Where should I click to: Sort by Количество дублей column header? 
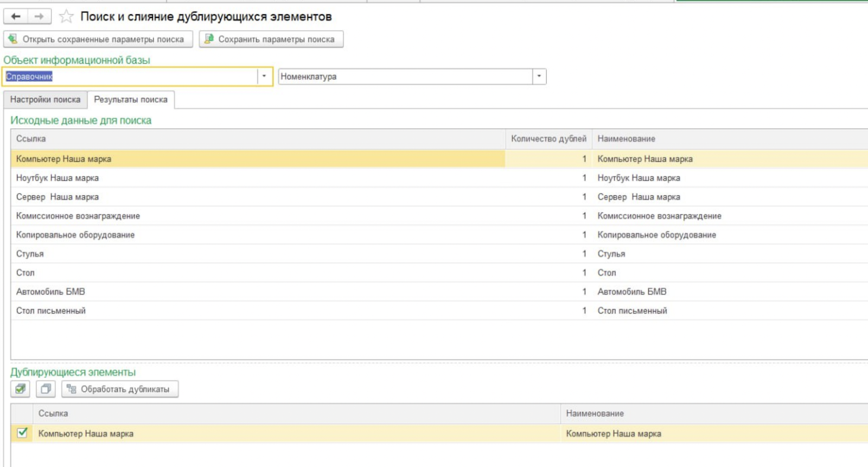[x=548, y=139]
